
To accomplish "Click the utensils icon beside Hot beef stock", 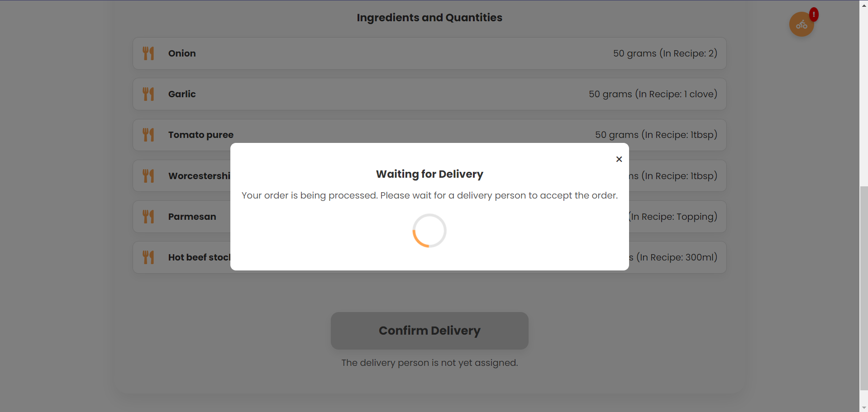I will pos(148,257).
